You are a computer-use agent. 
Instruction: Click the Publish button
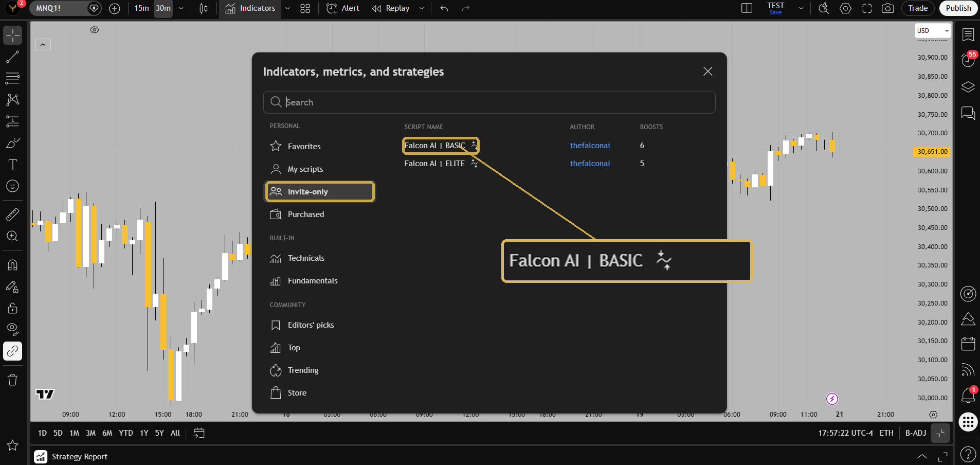pos(958,8)
